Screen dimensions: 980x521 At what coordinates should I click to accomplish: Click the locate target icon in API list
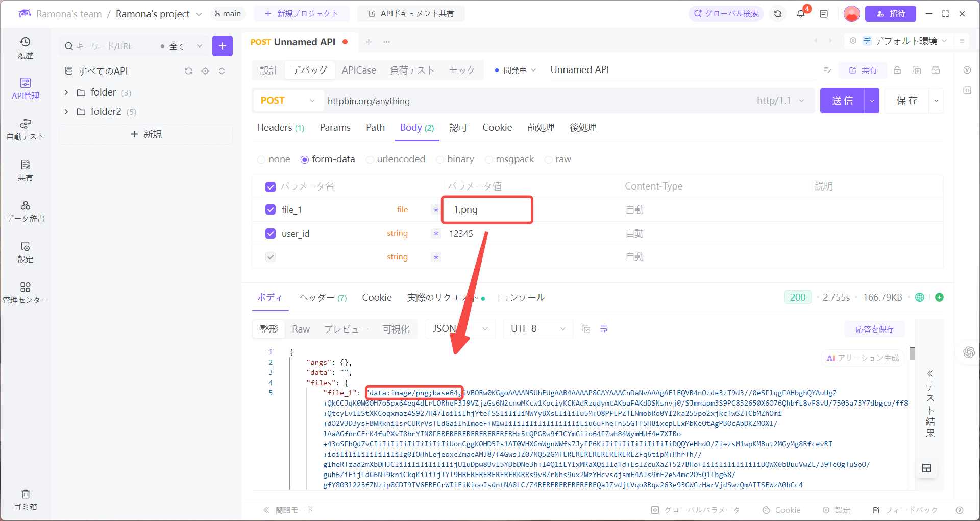pyautogui.click(x=205, y=71)
